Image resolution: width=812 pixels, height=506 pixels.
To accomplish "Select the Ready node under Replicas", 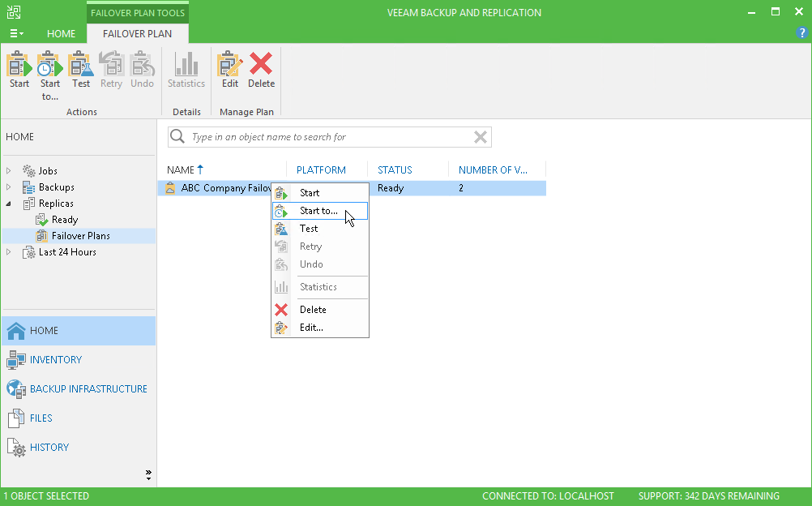I will (65, 220).
